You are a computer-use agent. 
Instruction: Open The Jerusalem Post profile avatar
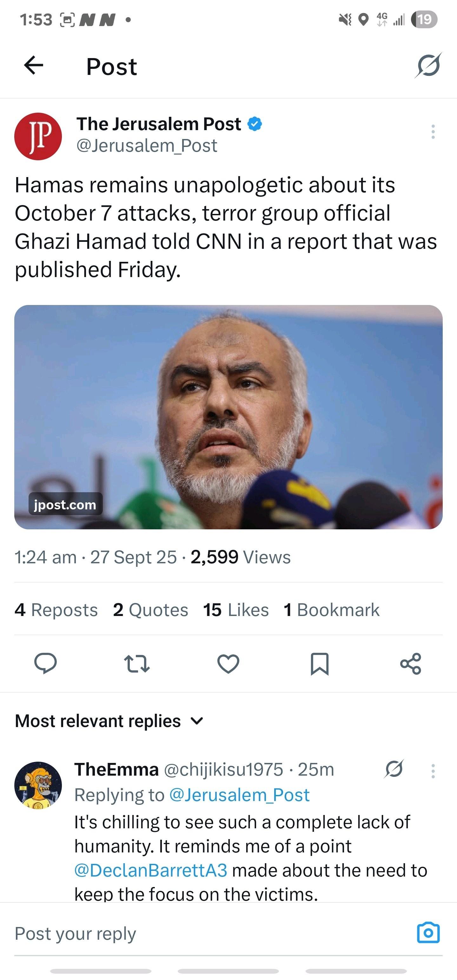click(x=38, y=136)
